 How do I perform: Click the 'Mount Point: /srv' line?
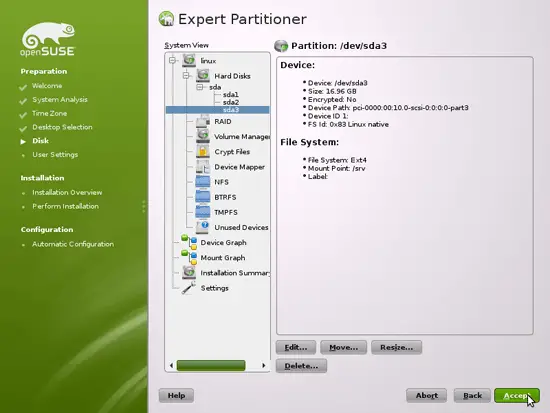click(x=336, y=168)
